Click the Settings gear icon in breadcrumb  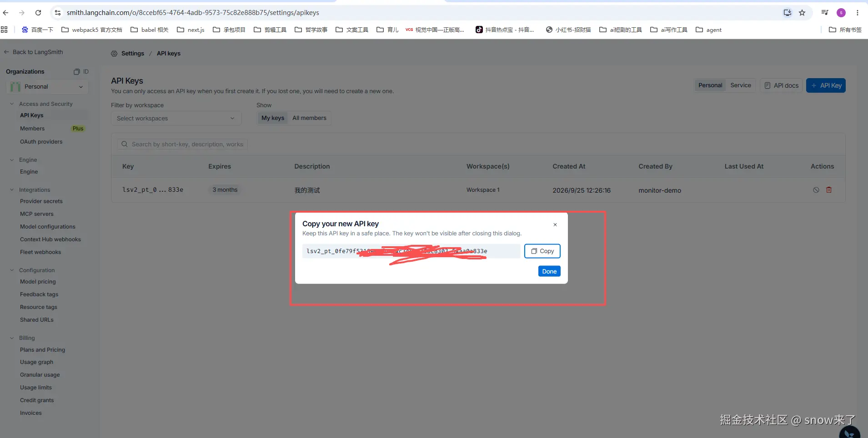(x=114, y=54)
